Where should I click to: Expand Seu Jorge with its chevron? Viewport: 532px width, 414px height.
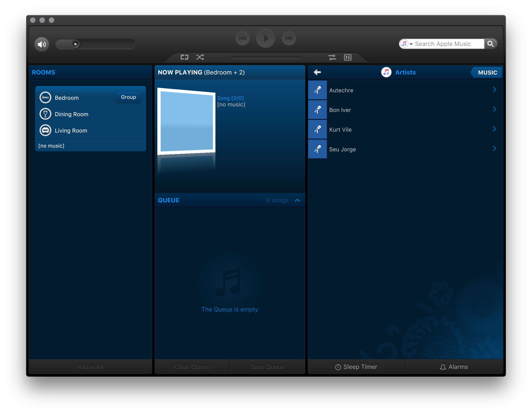tap(494, 149)
